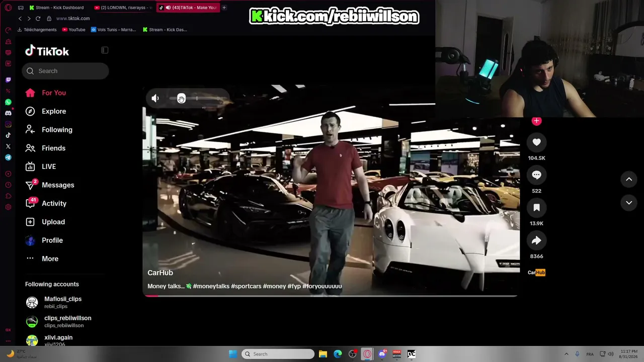The height and width of the screenshot is (362, 644).
Task: Go to the next video
Action: click(x=629, y=203)
